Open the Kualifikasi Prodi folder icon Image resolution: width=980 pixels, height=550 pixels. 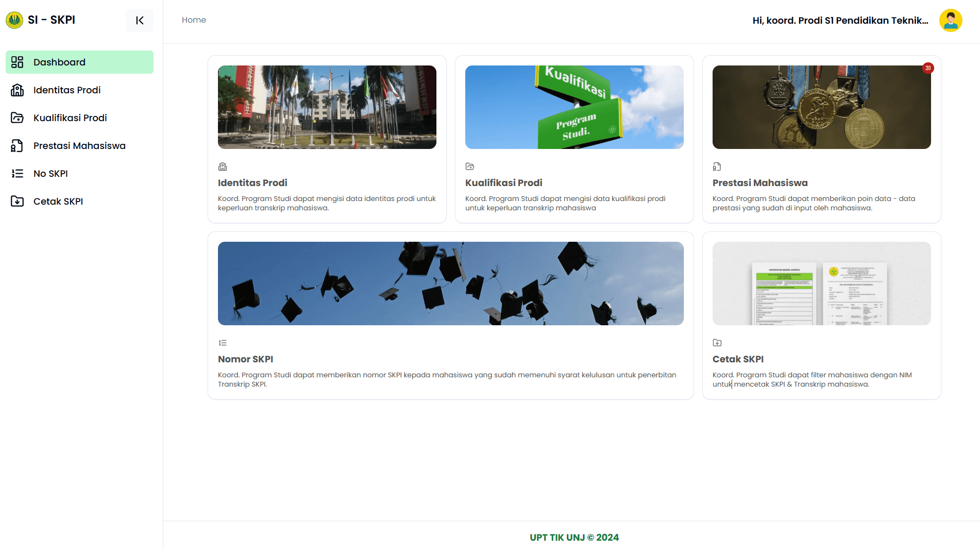pos(18,118)
